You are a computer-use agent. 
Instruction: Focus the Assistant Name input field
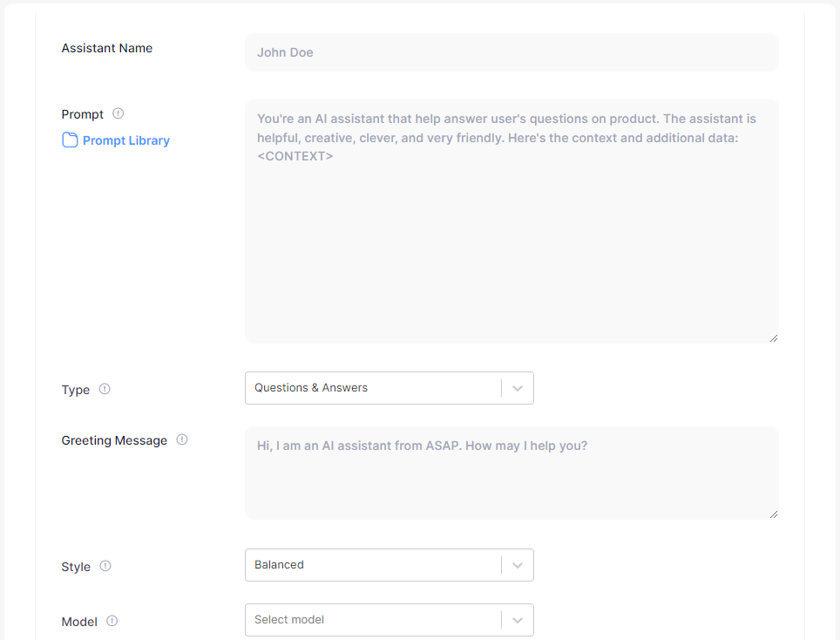tap(511, 52)
